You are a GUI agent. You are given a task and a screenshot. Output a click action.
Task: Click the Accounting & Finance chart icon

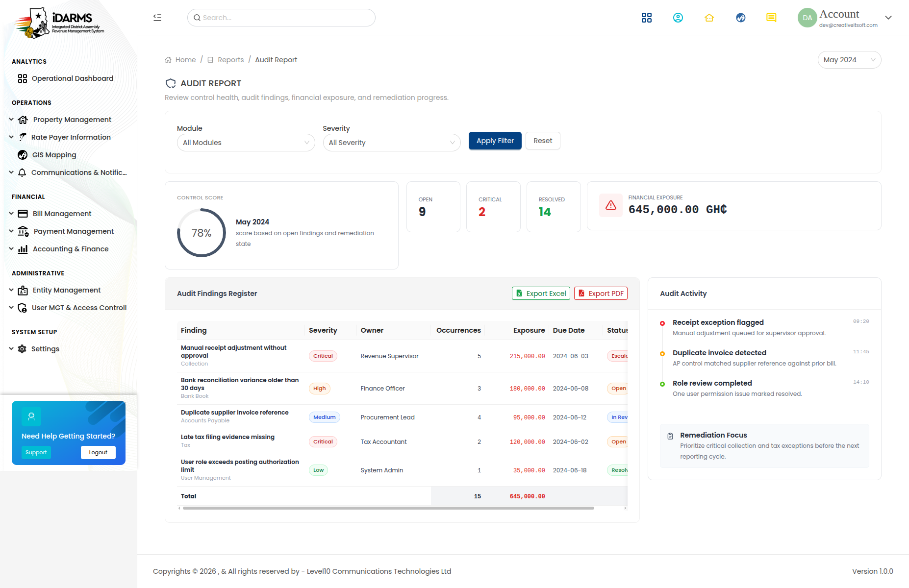click(23, 249)
